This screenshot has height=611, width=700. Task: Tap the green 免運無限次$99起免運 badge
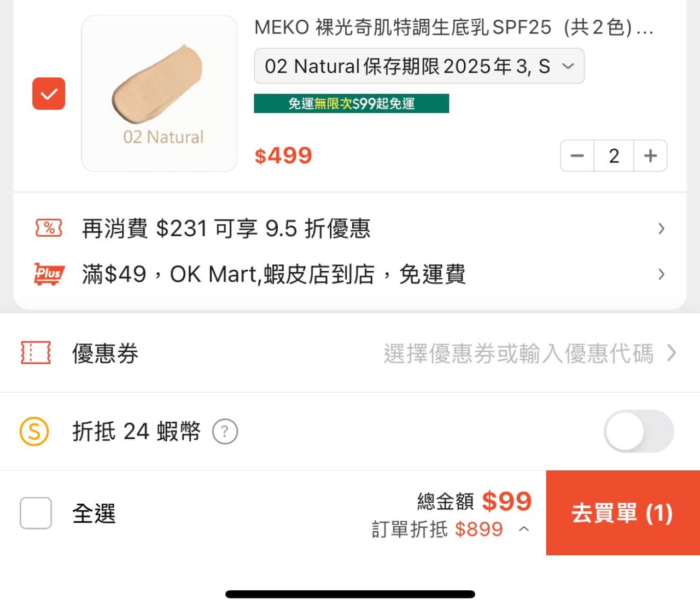[x=352, y=103]
